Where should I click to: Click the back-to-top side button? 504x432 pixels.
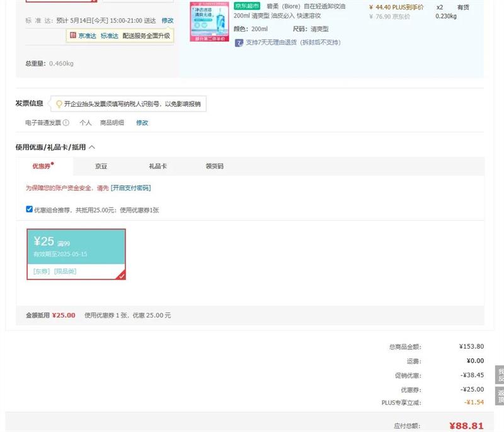(500, 396)
